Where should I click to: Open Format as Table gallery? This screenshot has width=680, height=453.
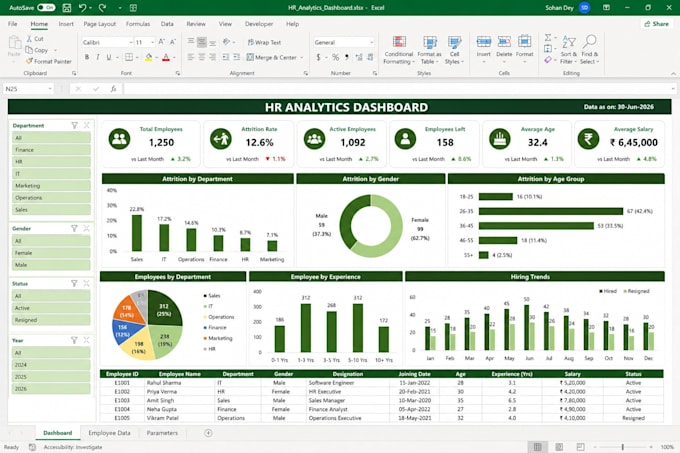tap(429, 50)
